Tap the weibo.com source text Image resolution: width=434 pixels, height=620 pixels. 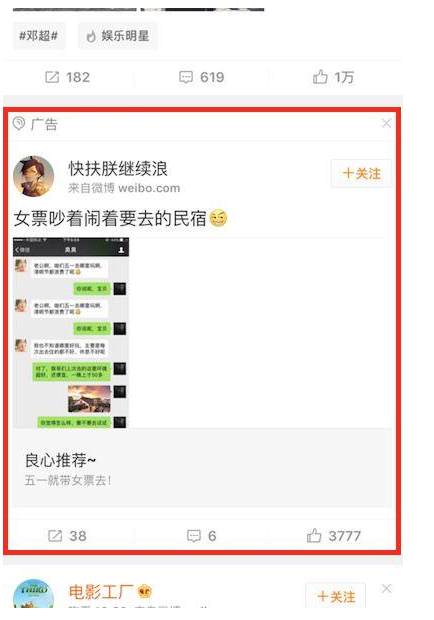click(x=149, y=188)
